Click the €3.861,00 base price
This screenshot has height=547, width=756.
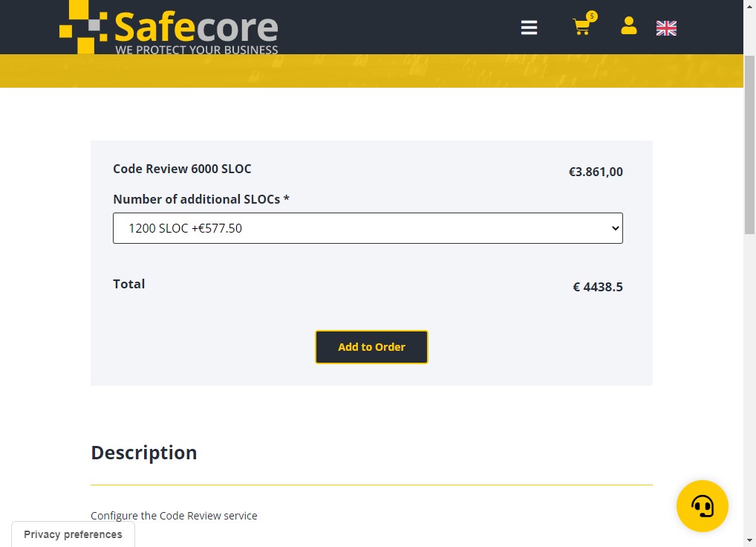[596, 172]
